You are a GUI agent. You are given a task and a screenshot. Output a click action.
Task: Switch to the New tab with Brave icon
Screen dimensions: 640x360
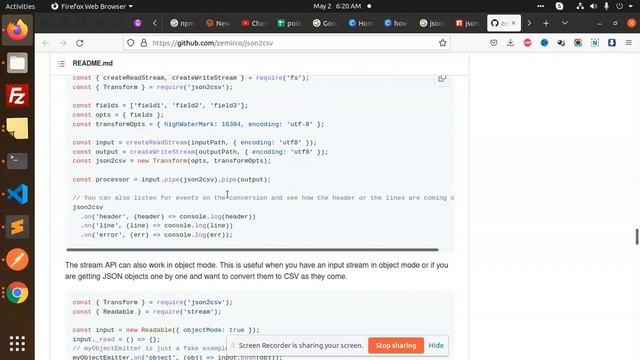(x=218, y=23)
